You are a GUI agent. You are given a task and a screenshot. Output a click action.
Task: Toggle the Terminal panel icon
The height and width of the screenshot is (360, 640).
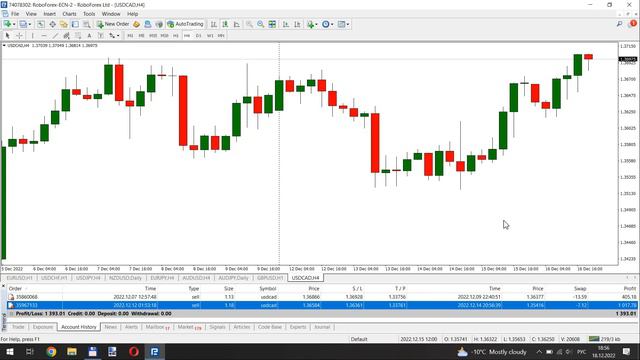tap(75, 24)
